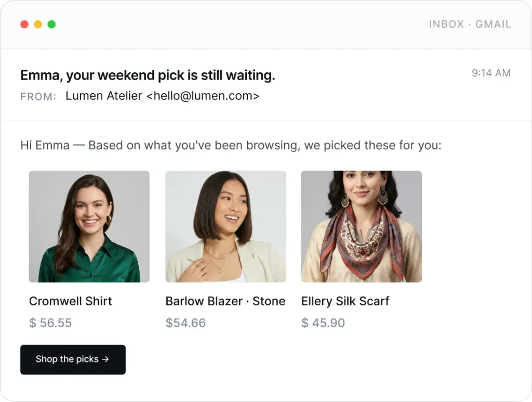Click the yellow minimize window dot
Image resolution: width=532 pixels, height=402 pixels.
point(38,24)
